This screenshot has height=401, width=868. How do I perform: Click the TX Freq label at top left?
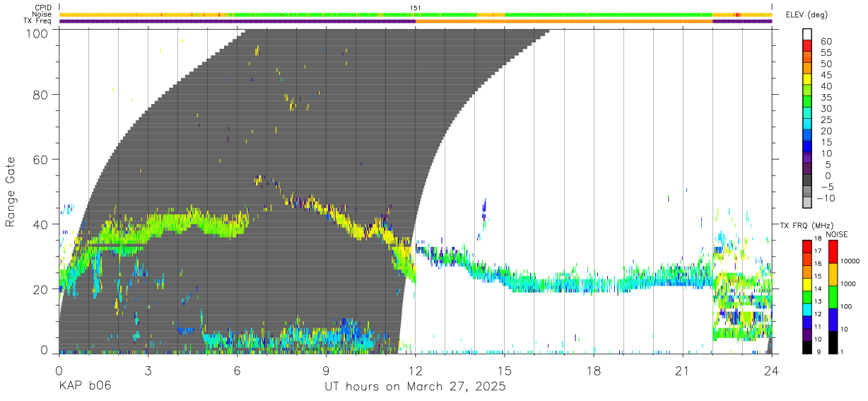point(38,21)
